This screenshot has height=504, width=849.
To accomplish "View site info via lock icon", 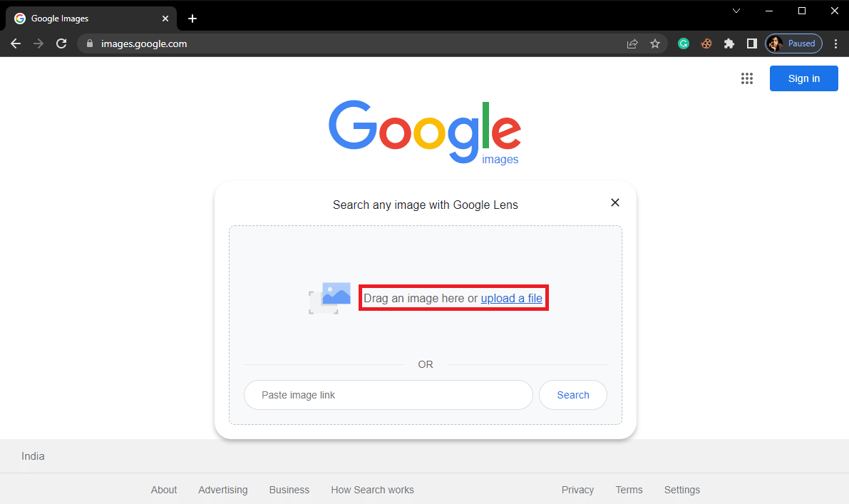I will pyautogui.click(x=90, y=44).
